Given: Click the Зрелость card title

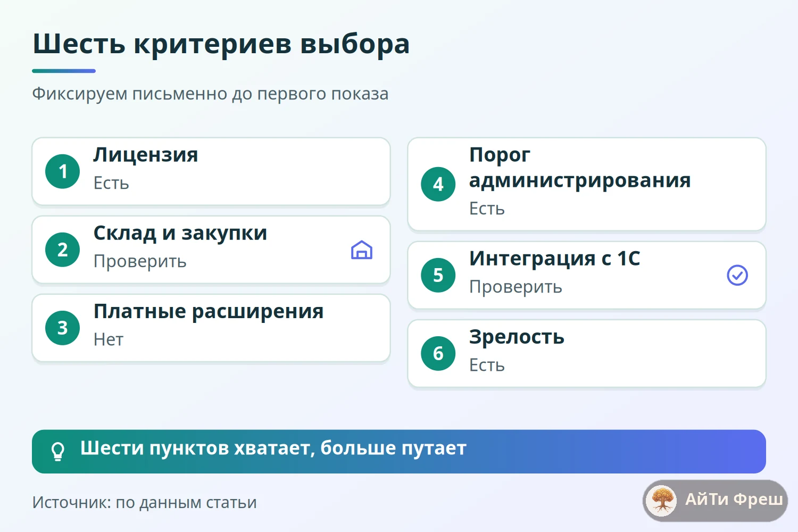Looking at the screenshot, I should click(517, 337).
